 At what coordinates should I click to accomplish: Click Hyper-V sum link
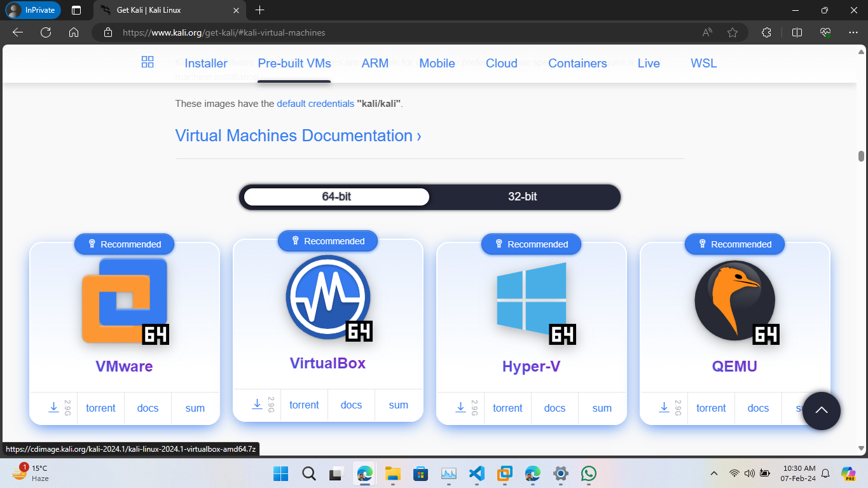click(602, 408)
